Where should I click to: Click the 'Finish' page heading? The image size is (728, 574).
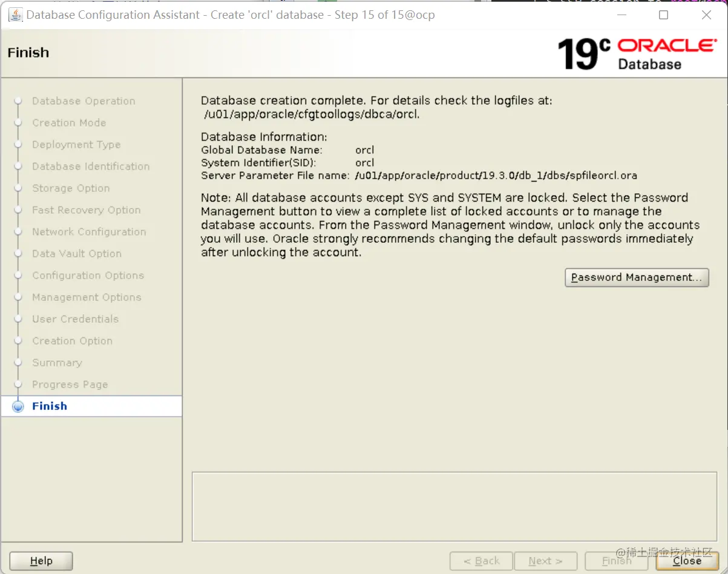point(28,53)
